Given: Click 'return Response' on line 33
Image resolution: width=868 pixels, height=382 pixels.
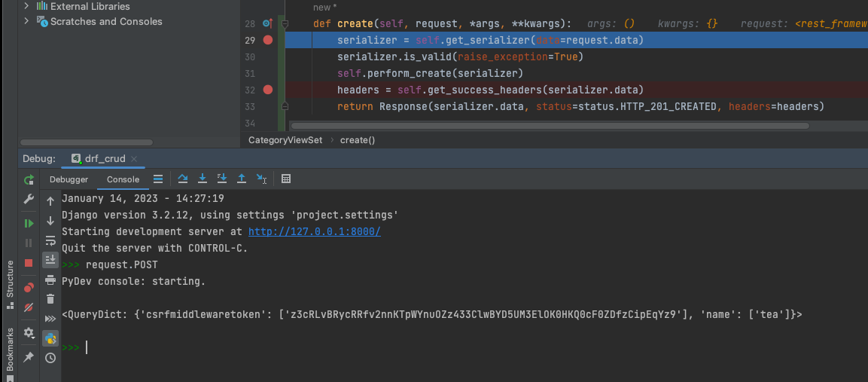Looking at the screenshot, I should coord(382,106).
